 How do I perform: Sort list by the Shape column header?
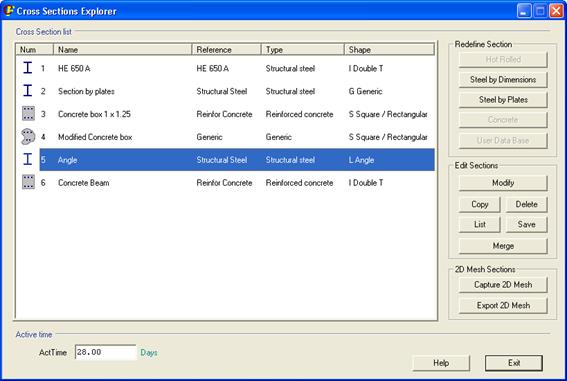coord(389,50)
